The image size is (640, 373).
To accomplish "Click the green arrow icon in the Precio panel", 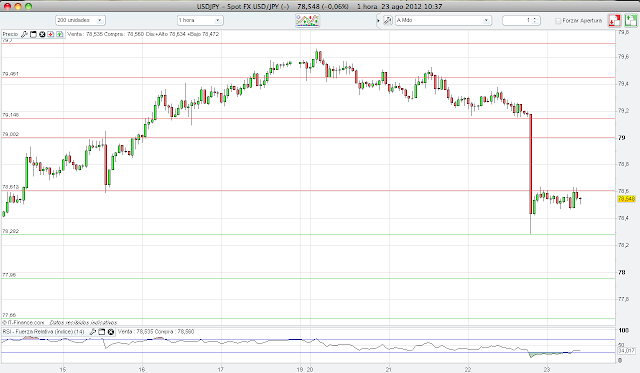I will pyautogui.click(x=60, y=34).
